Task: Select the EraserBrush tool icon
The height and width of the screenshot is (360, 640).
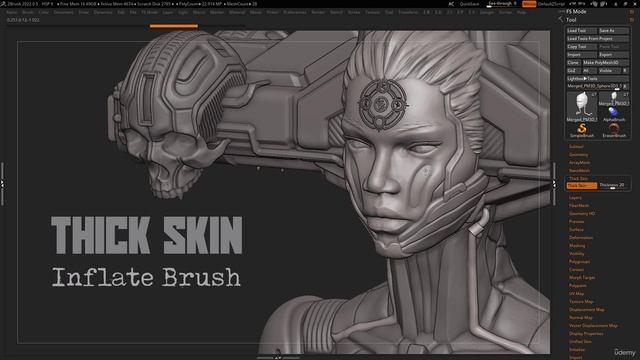Action: (x=614, y=131)
